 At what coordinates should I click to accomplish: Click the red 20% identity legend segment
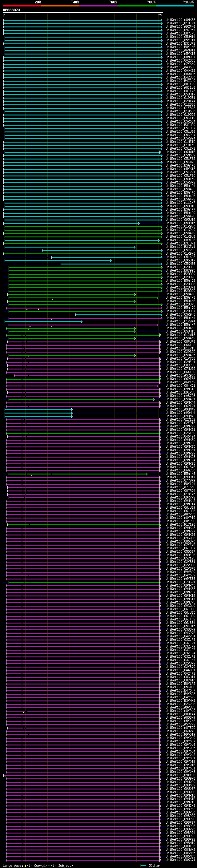[x=22, y=6]
